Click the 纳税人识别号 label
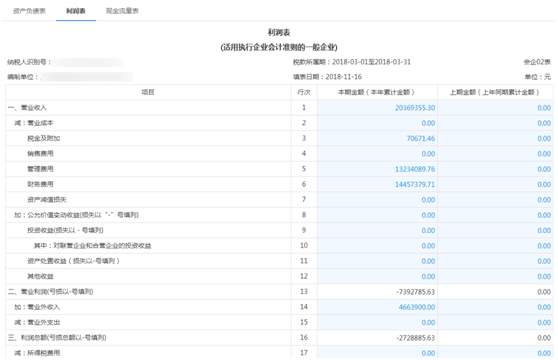Screen dimensions: 558x360 coord(29,62)
